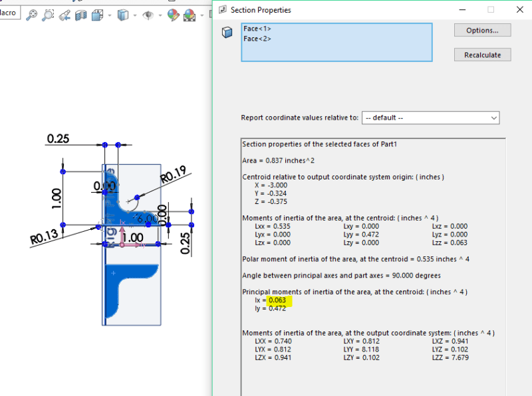Click the Iy = 0.472 principal value
The image size is (532, 396).
click(x=271, y=308)
